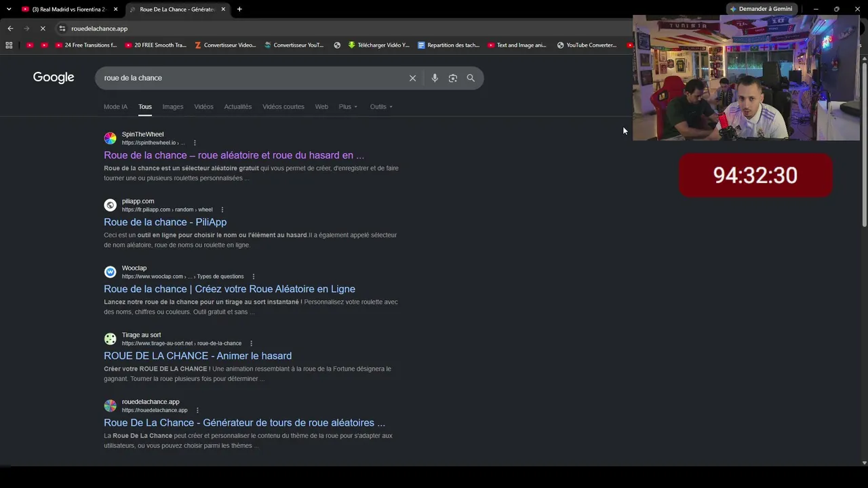Click the SpinTheWheel favicon
Viewport: 868px width, 488px height.
[110, 138]
